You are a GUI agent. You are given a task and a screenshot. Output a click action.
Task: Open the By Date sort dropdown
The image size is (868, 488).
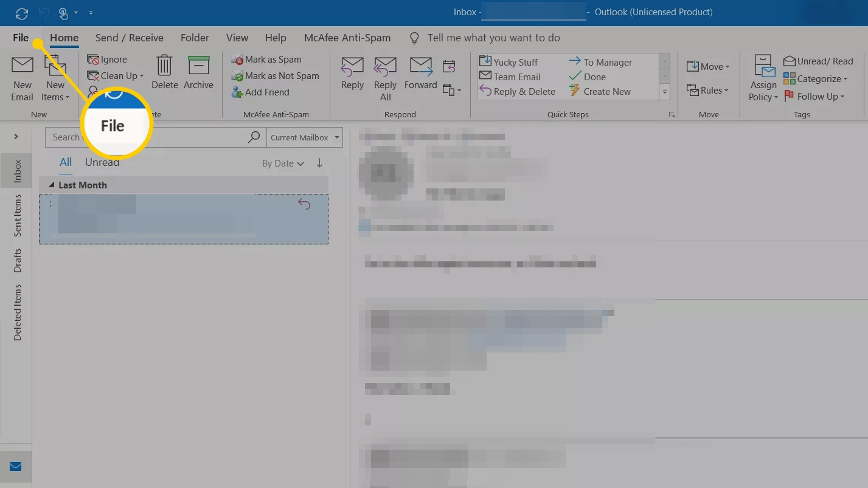pyautogui.click(x=283, y=163)
